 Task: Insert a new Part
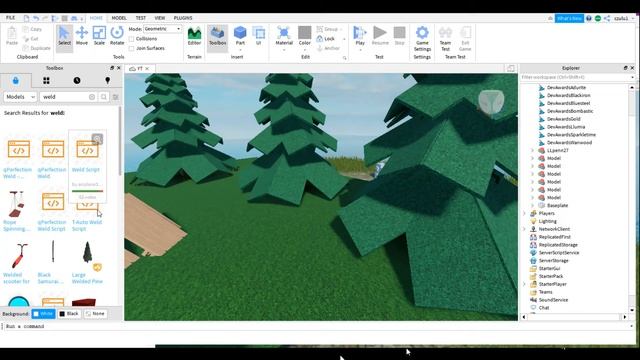tap(240, 36)
